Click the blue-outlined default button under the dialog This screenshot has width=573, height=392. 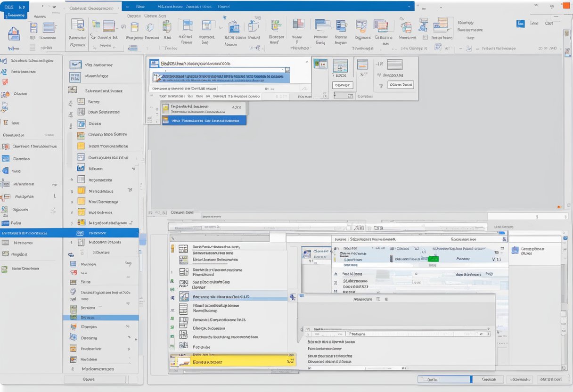(444, 379)
